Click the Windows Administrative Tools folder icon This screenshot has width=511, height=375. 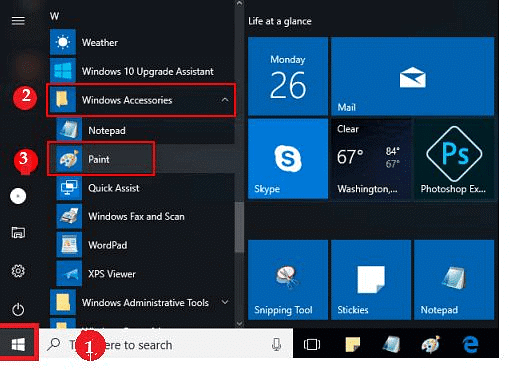click(x=63, y=302)
